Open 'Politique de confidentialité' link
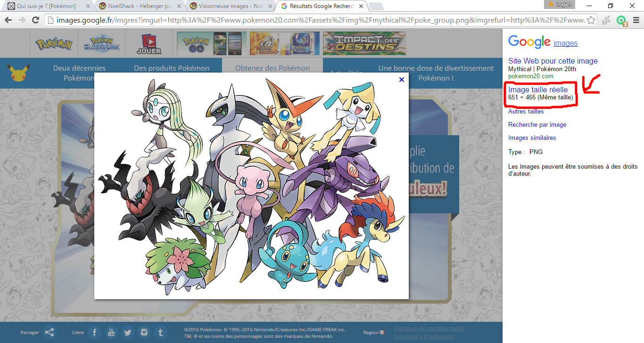The image size is (644, 343). coord(429,328)
